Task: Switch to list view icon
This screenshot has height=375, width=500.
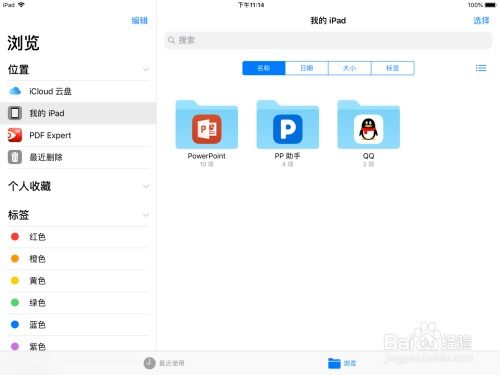Action: click(481, 68)
